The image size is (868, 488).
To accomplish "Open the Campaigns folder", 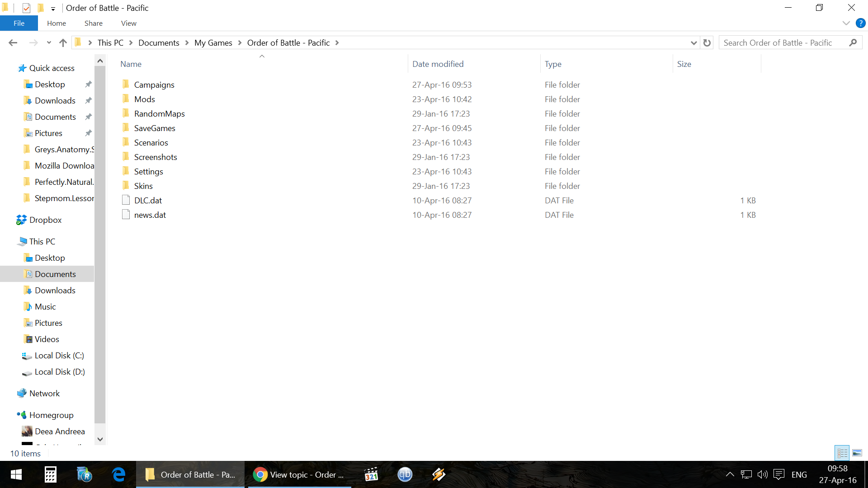I will [154, 84].
